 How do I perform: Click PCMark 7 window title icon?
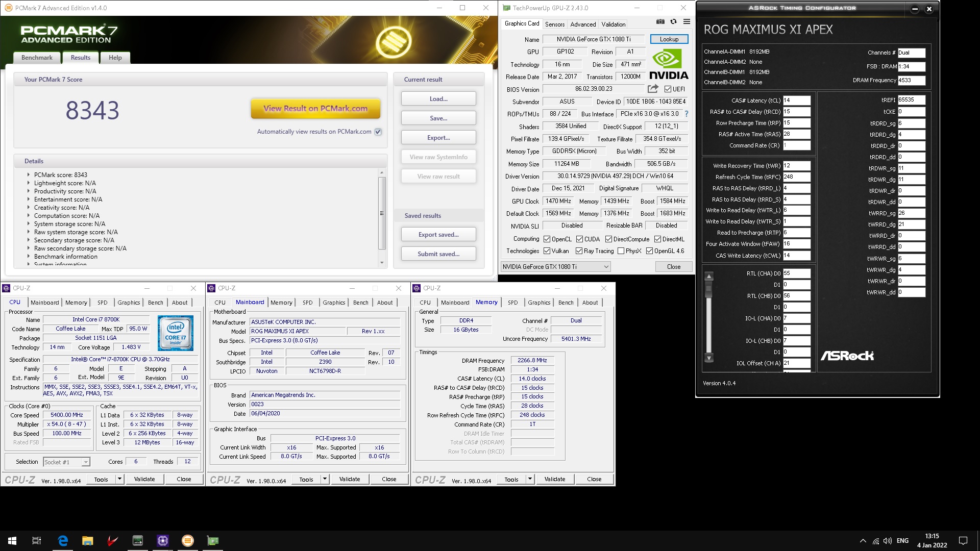coord(8,8)
